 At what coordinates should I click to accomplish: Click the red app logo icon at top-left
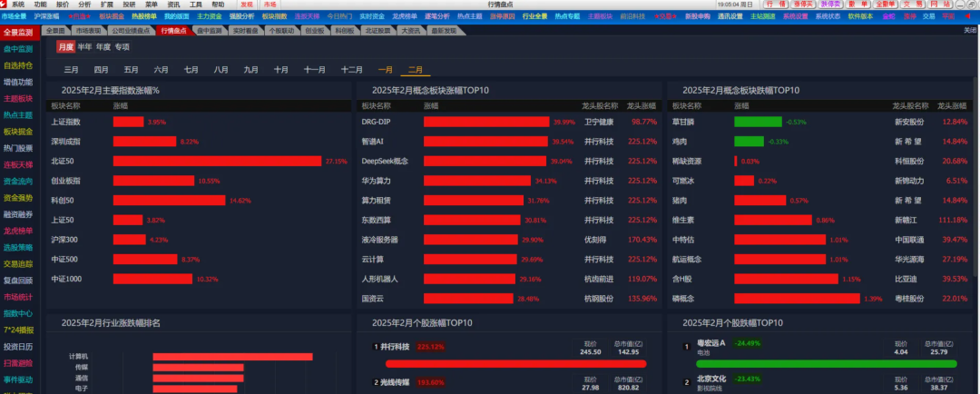tap(5, 5)
